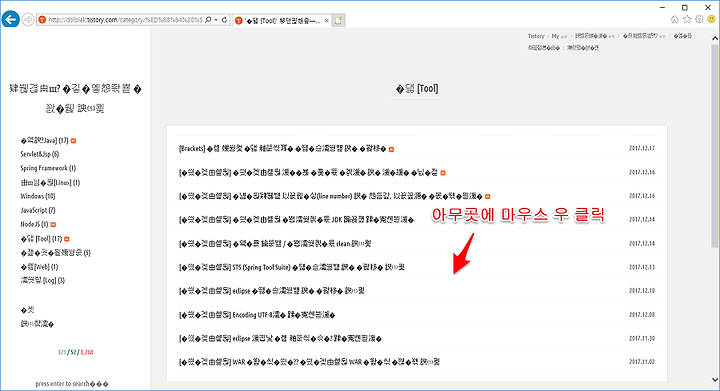
Task: Click the scrollbar down arrow
Action: [x=714, y=380]
